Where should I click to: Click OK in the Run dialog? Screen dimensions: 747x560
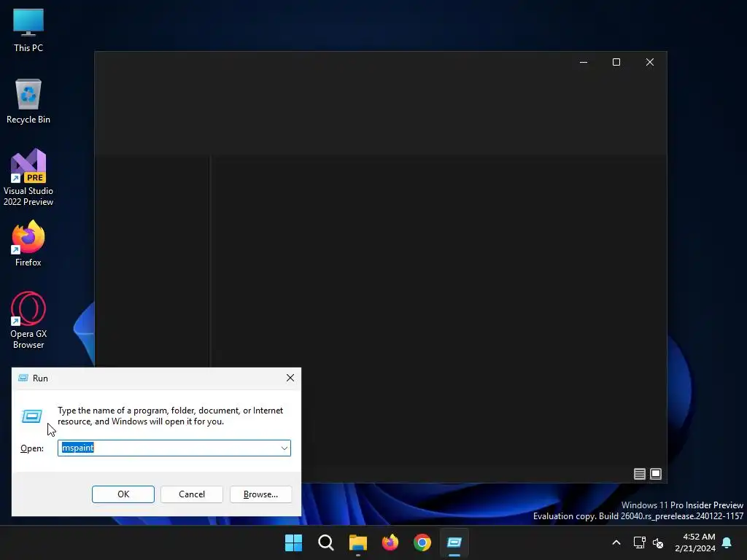(123, 494)
